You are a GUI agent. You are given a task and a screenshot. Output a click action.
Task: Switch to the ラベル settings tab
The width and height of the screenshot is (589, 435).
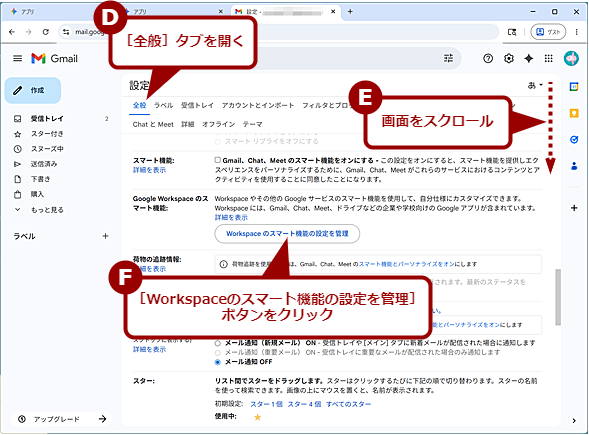click(x=163, y=106)
